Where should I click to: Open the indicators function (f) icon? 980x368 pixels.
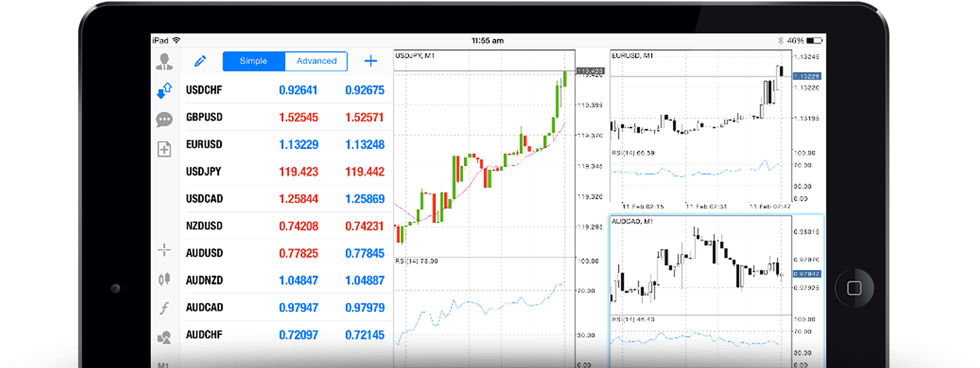[x=164, y=308]
